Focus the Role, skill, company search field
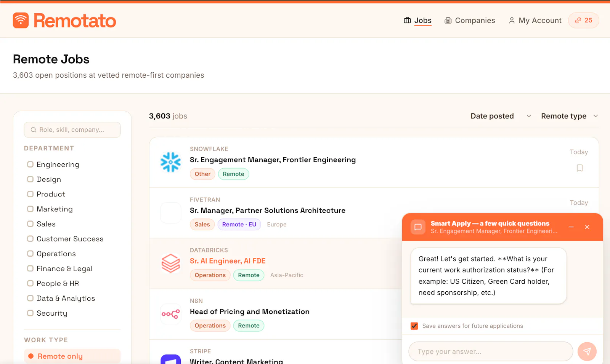610x364 pixels. [x=72, y=130]
